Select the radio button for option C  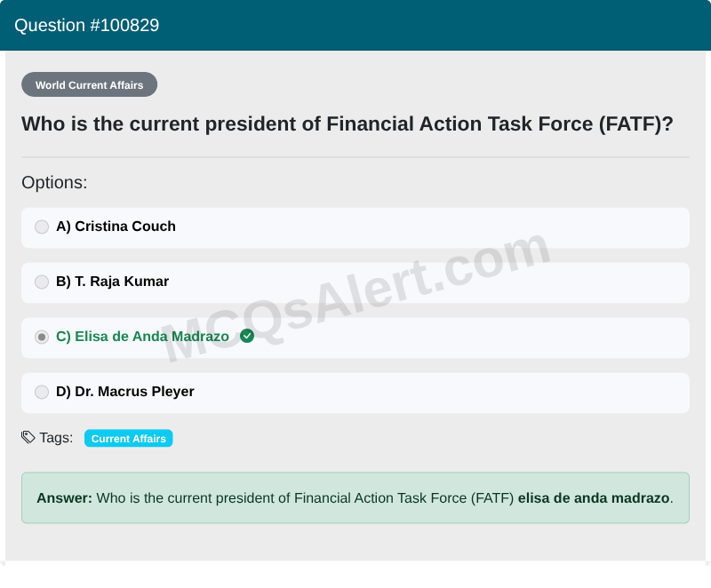(42, 337)
